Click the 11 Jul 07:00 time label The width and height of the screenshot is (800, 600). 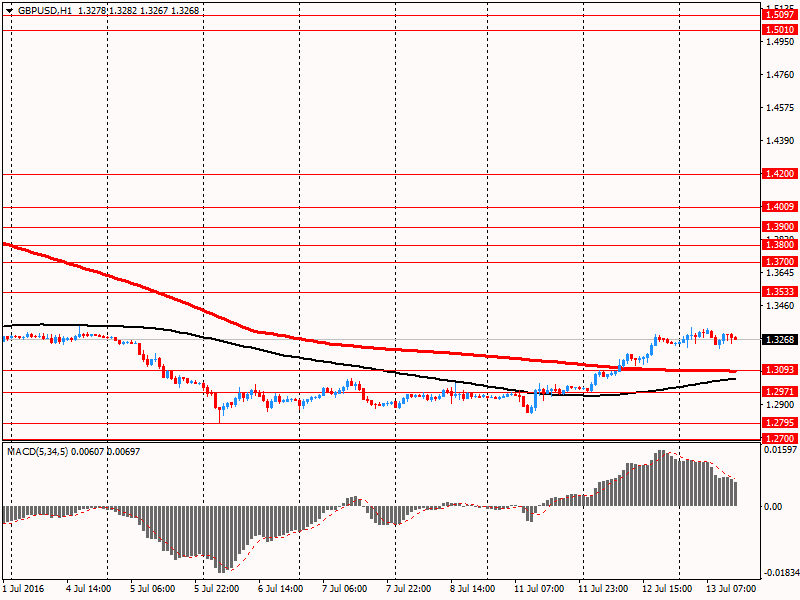click(x=539, y=589)
